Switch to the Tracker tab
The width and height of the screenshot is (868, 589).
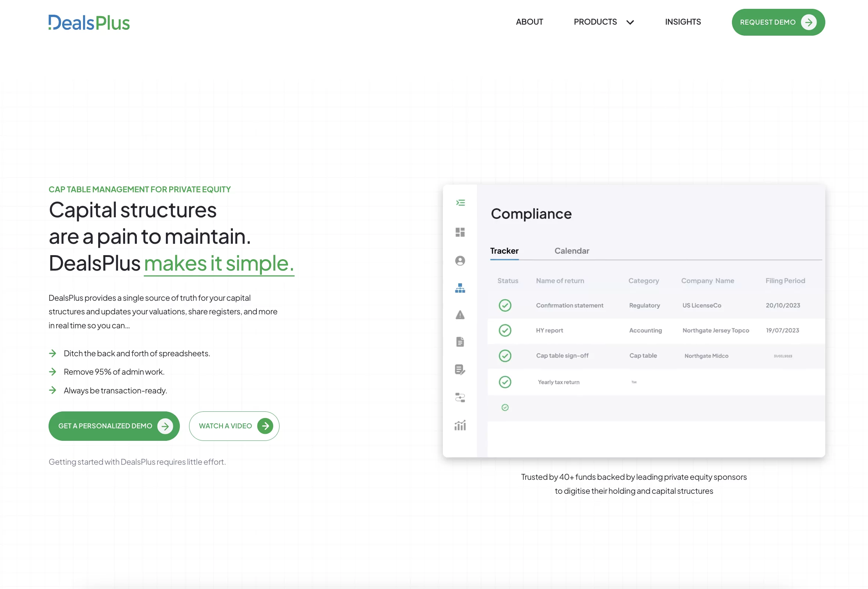504,251
